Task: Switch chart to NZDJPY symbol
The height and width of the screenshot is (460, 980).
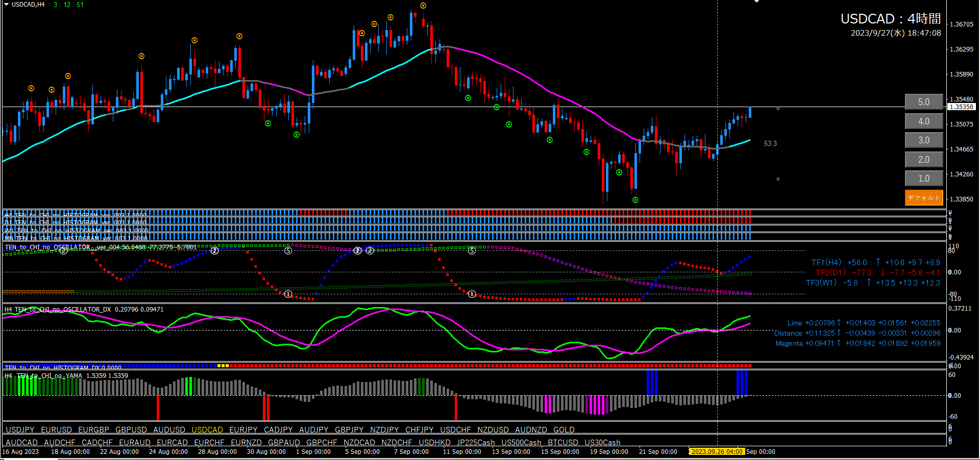Action: coord(385,430)
